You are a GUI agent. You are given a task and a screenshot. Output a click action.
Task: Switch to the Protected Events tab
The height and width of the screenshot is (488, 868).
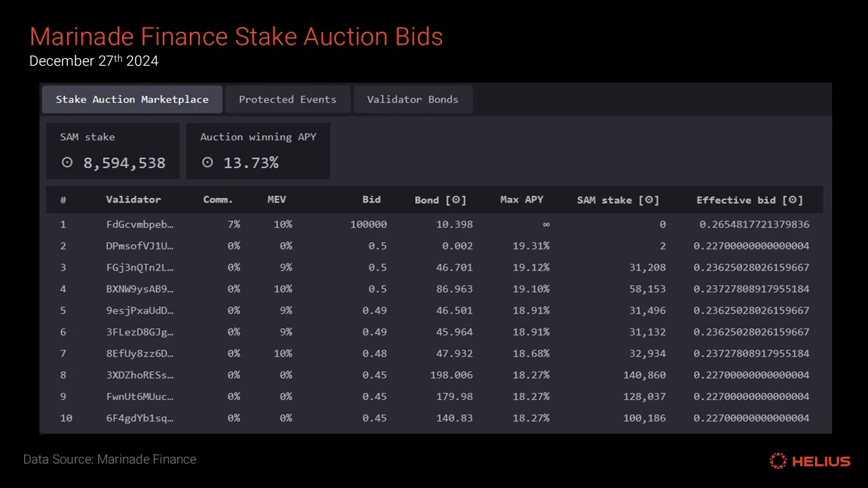(288, 99)
